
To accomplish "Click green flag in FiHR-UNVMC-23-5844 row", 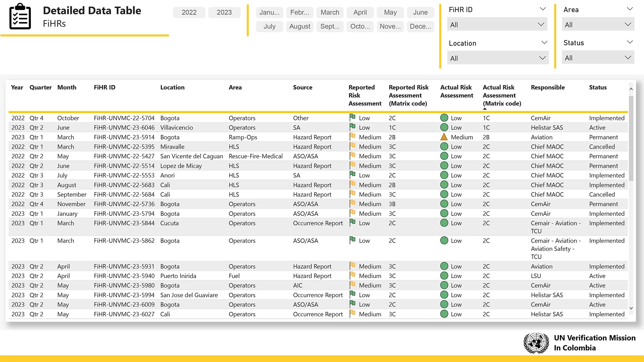I will pos(352,223).
